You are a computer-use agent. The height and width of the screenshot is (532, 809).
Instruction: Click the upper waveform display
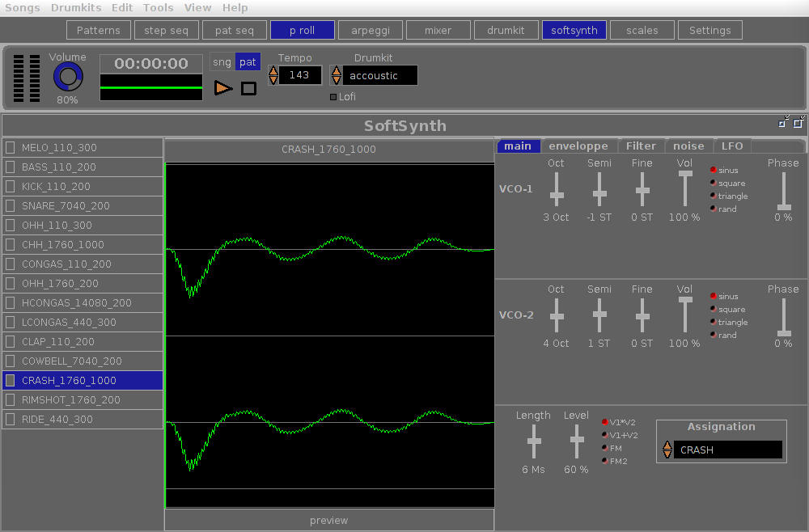330,250
